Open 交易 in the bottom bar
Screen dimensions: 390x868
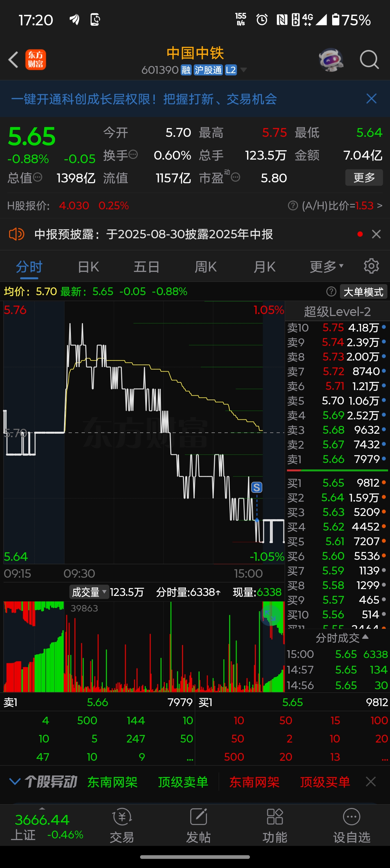[122, 825]
